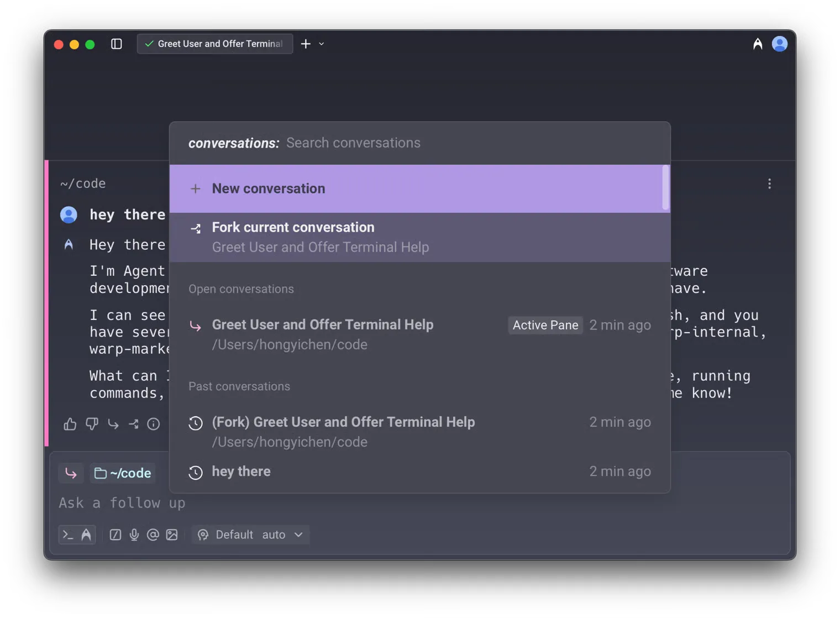Open the slash-command icon in the input toolbar
Screen dimensions: 840x618
[x=116, y=535]
